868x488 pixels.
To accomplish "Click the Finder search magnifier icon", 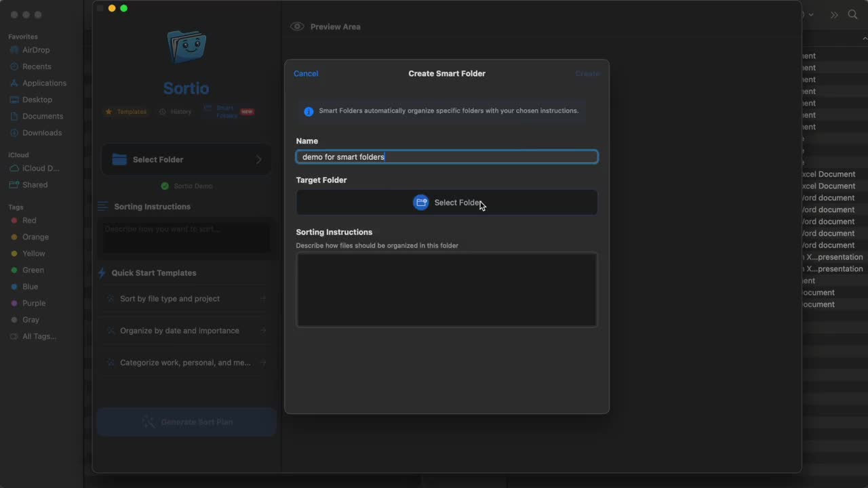I will coord(853,15).
